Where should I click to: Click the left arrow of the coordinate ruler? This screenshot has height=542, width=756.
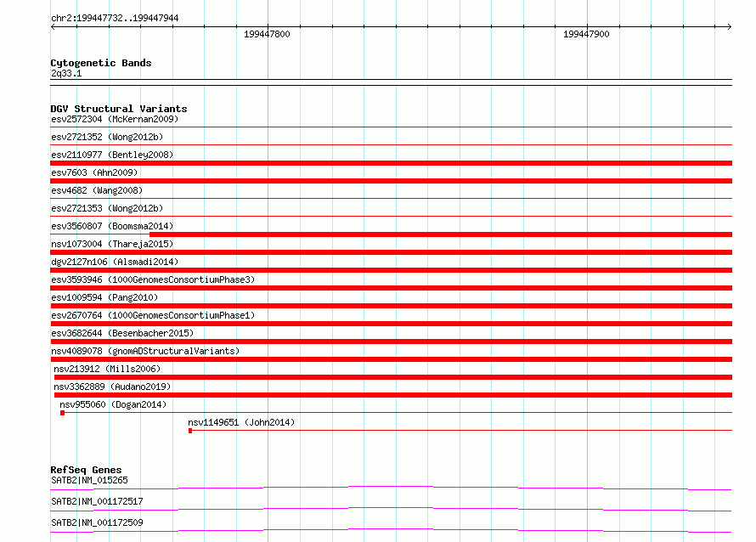(53, 26)
